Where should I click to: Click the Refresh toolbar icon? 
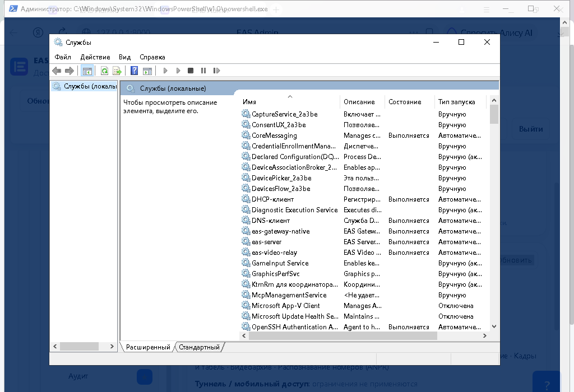tap(104, 71)
